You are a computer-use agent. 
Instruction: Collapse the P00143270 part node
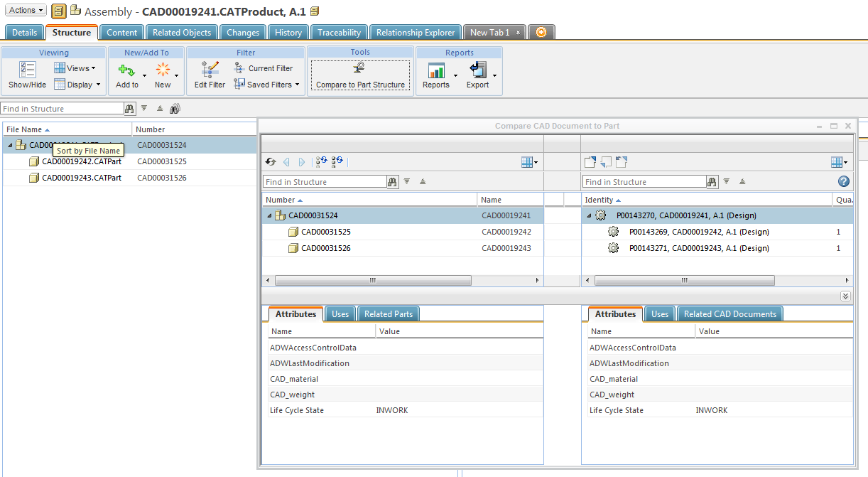click(589, 215)
